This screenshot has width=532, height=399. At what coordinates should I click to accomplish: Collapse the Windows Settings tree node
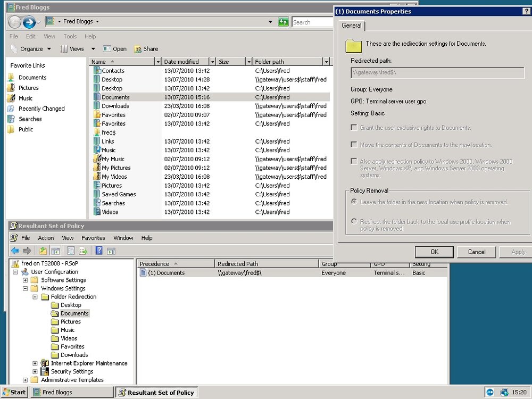25,288
